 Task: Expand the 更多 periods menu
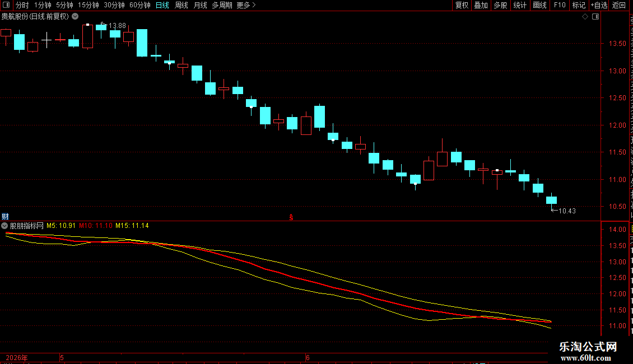246,5
